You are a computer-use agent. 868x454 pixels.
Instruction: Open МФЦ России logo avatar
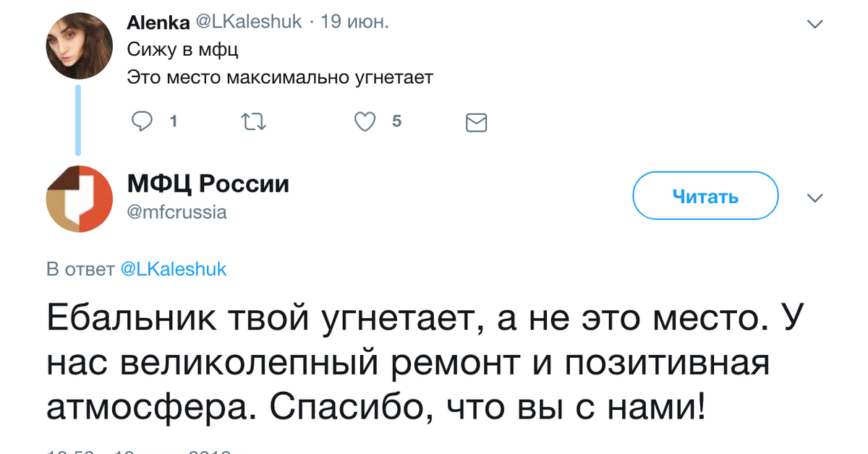click(80, 200)
